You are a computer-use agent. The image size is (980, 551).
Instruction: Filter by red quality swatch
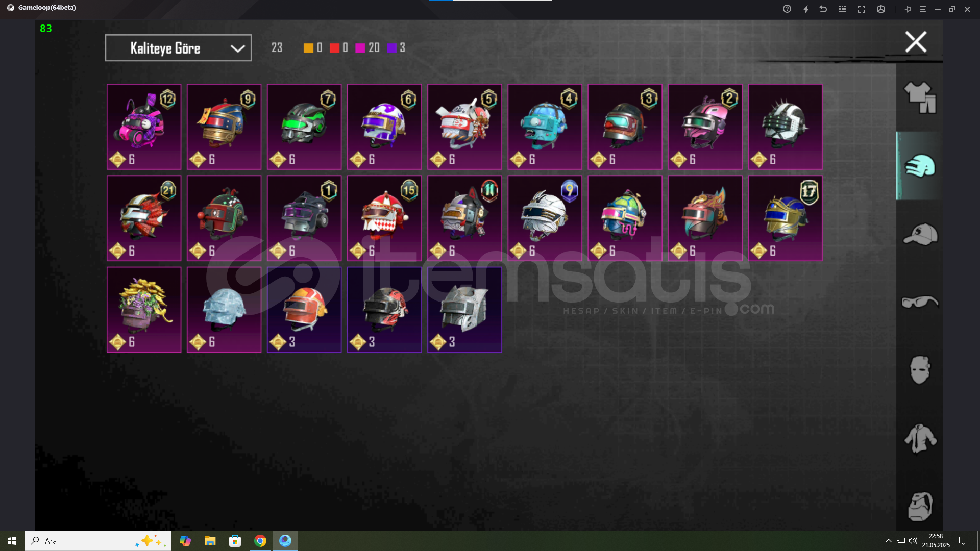[334, 48]
